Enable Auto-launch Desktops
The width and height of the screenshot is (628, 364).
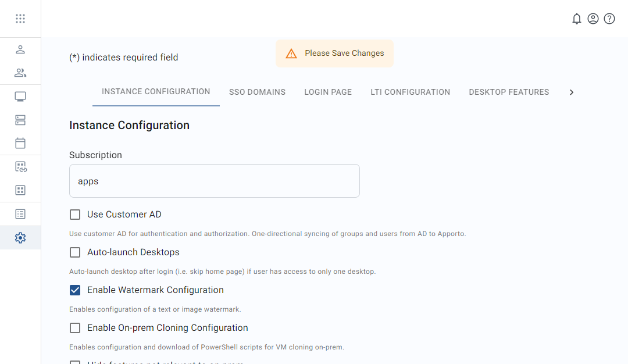(74, 252)
